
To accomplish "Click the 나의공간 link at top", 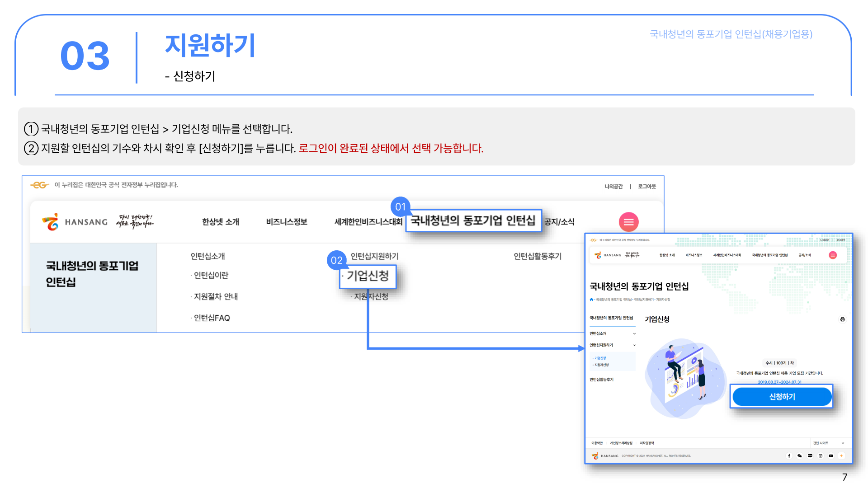I will pos(613,187).
